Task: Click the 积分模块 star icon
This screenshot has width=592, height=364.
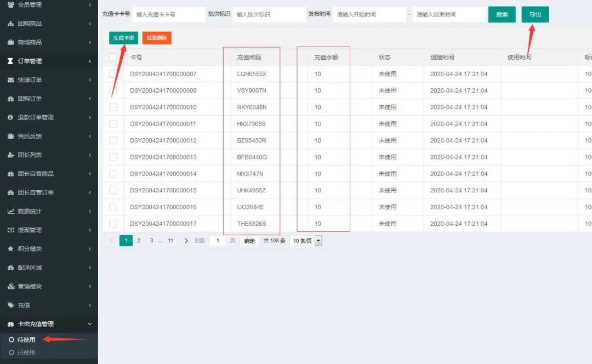Action: (x=11, y=249)
